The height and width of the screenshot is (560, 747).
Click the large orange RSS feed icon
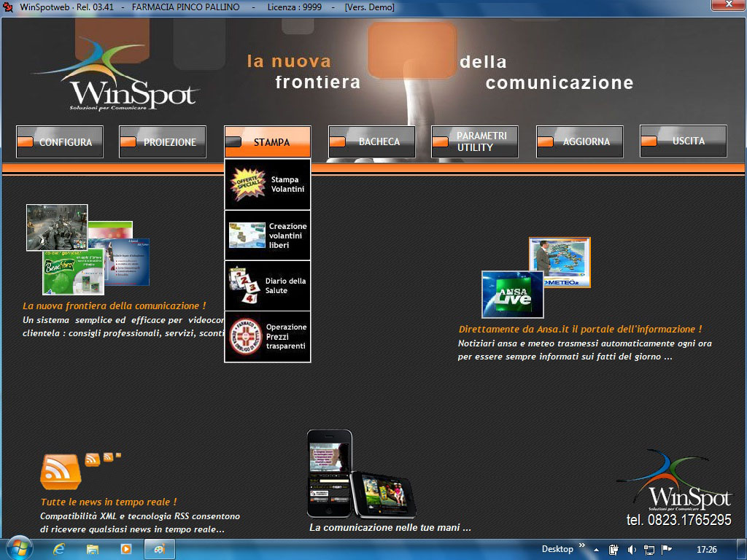60,472
